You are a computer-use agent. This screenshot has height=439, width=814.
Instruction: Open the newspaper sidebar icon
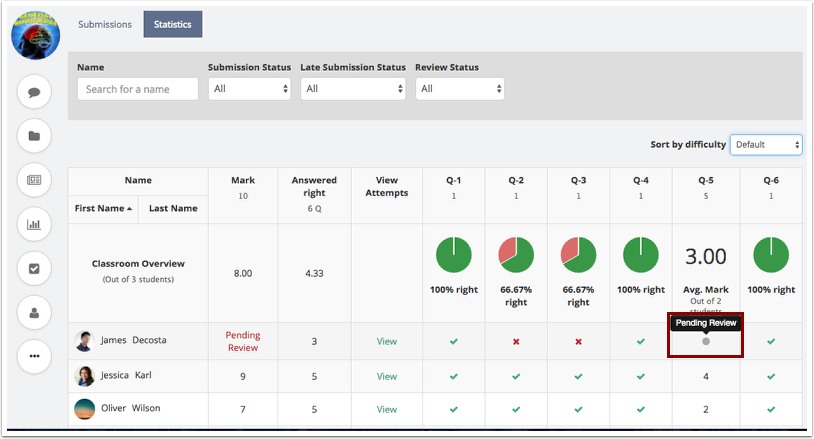[34, 180]
